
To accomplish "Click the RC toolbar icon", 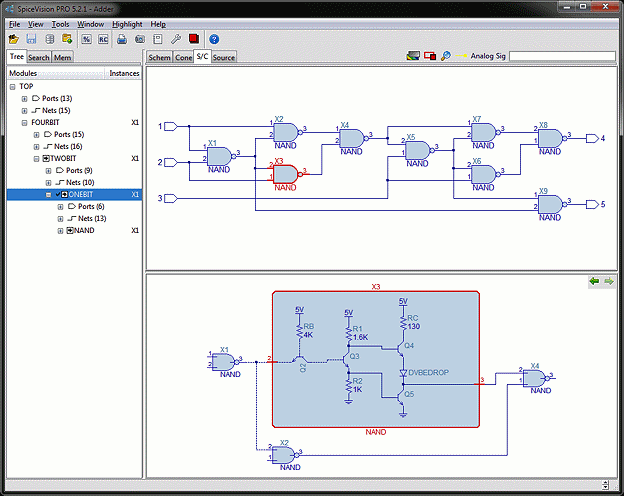I will (x=103, y=39).
